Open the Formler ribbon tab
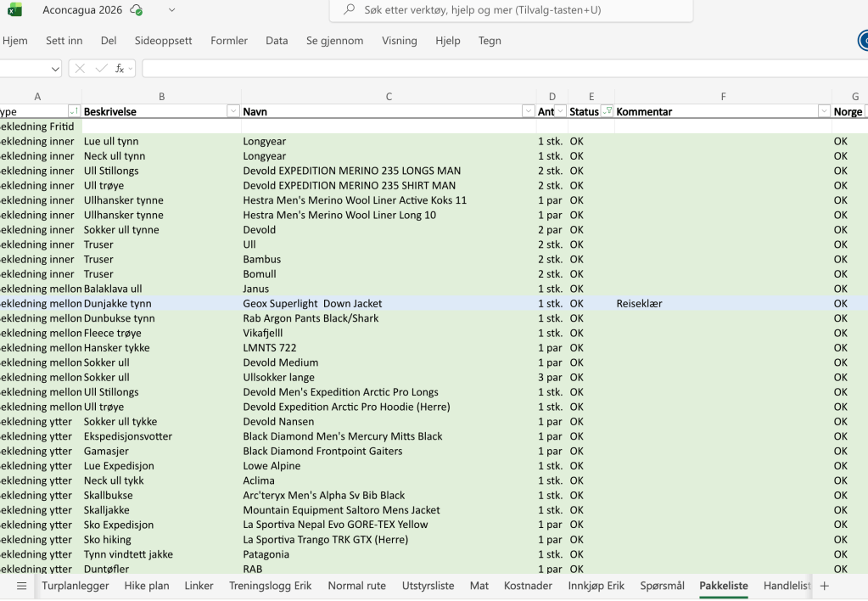Viewport: 868px width, 601px height. [229, 41]
